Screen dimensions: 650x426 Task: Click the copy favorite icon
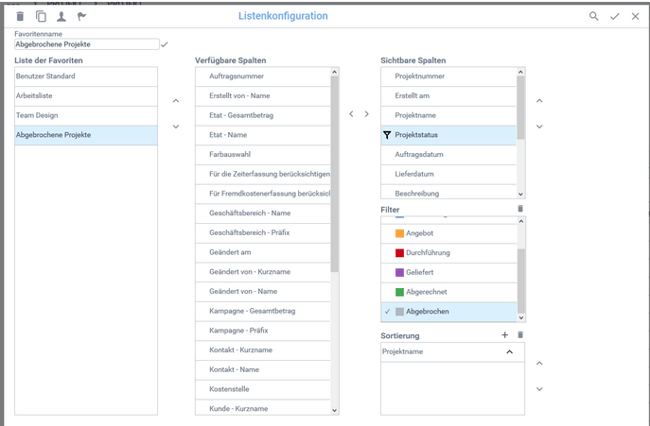tap(41, 16)
